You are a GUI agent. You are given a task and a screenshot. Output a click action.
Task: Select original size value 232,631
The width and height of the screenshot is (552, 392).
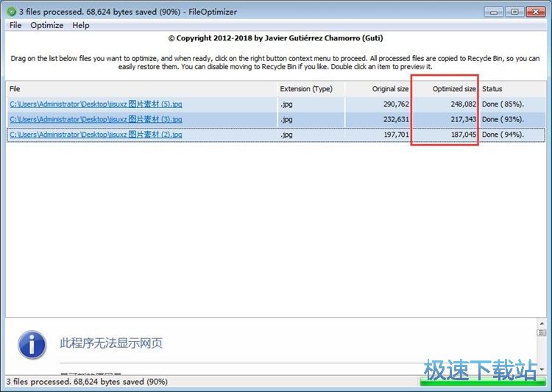(396, 119)
